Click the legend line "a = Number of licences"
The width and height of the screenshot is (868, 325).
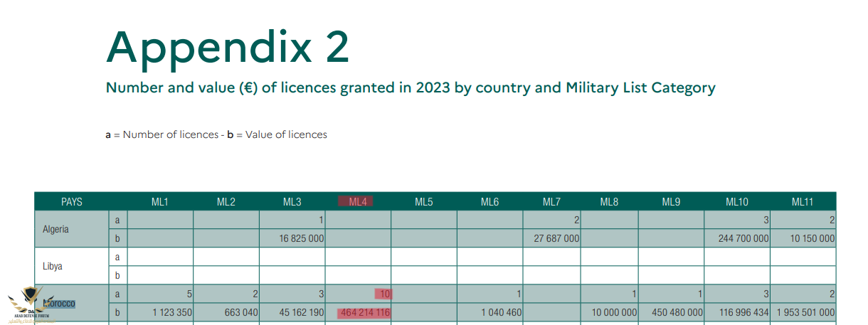click(162, 134)
